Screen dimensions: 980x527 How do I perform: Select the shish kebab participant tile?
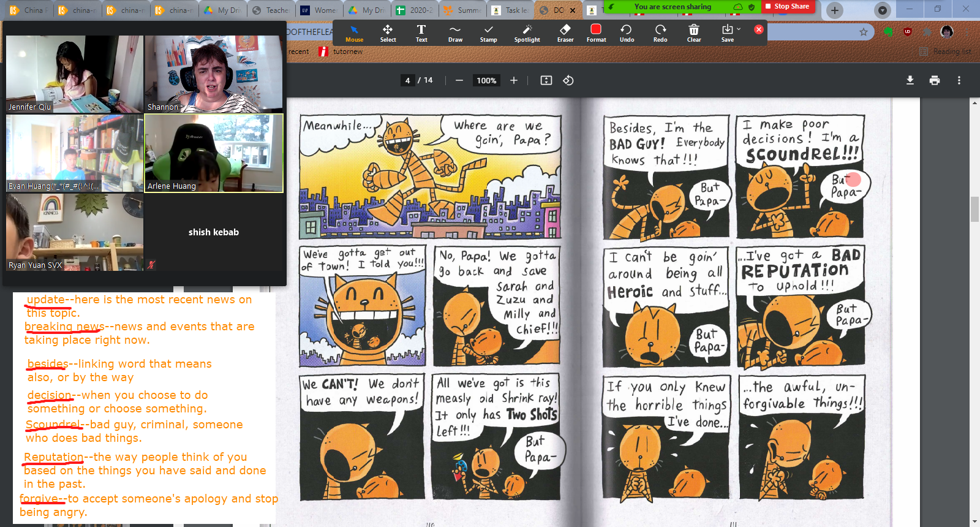click(x=214, y=232)
